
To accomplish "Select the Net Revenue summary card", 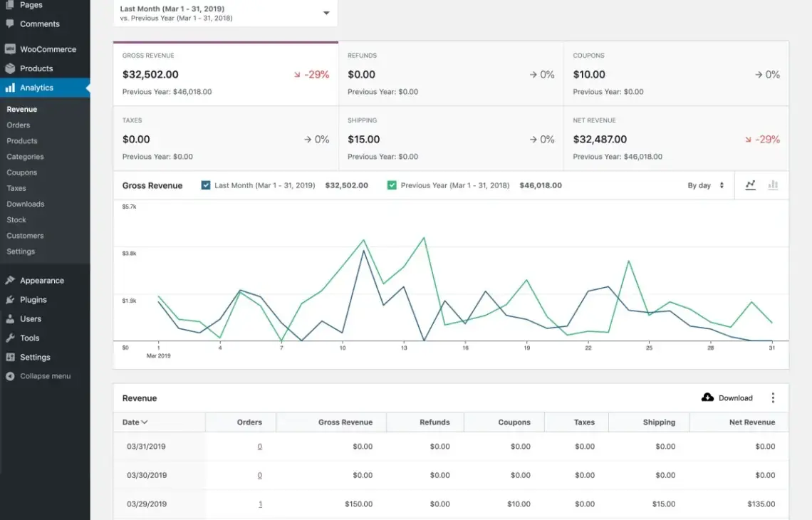I will pos(677,138).
